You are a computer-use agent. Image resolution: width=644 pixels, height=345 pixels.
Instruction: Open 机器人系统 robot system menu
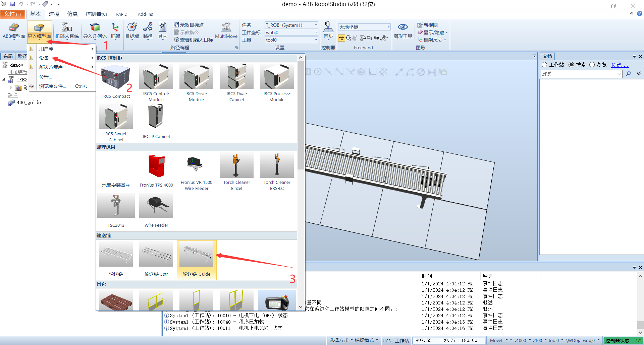67,31
